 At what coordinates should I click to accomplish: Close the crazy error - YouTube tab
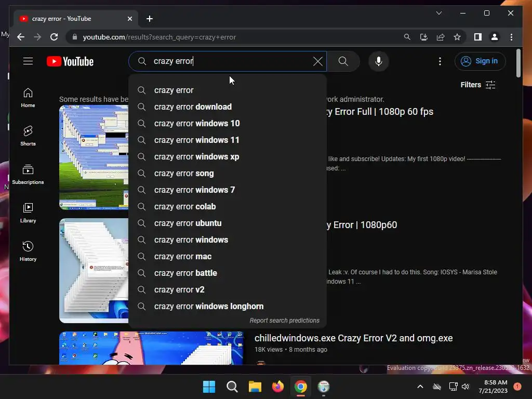(129, 19)
